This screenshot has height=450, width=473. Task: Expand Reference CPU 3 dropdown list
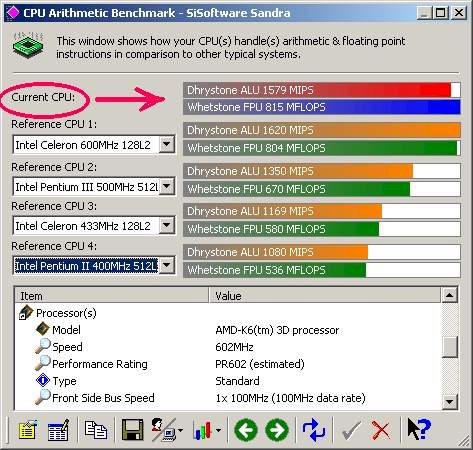point(166,226)
